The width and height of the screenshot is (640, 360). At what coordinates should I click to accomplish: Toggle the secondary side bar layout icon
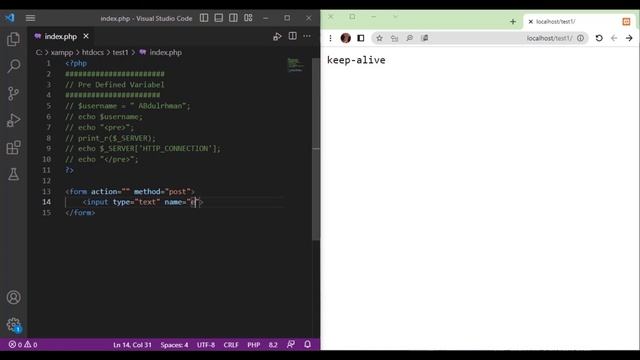(233, 18)
